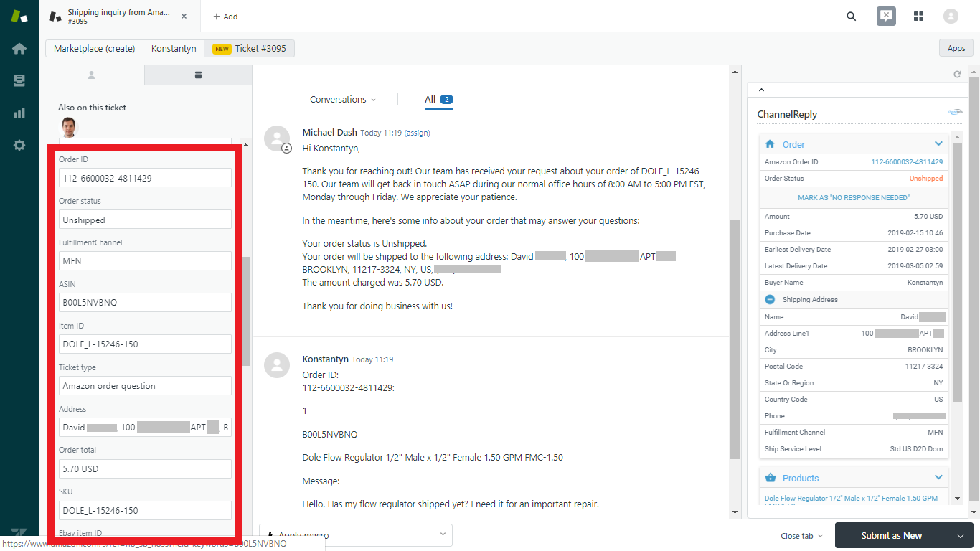Click the follower photo thumbnail
The width and height of the screenshot is (980, 551).
pyautogui.click(x=69, y=128)
